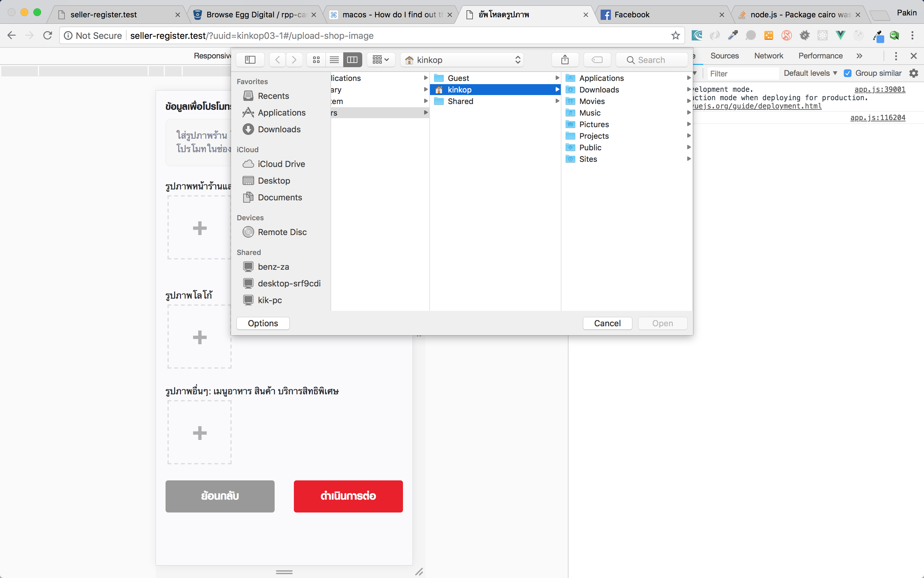
Task: Click the Edit Tags icon in file dialog
Action: 597,60
